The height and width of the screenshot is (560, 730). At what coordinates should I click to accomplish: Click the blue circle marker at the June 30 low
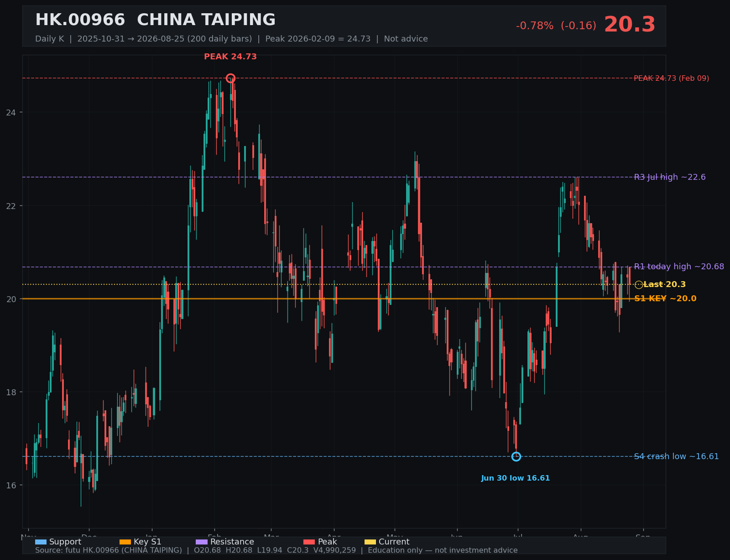point(516,456)
